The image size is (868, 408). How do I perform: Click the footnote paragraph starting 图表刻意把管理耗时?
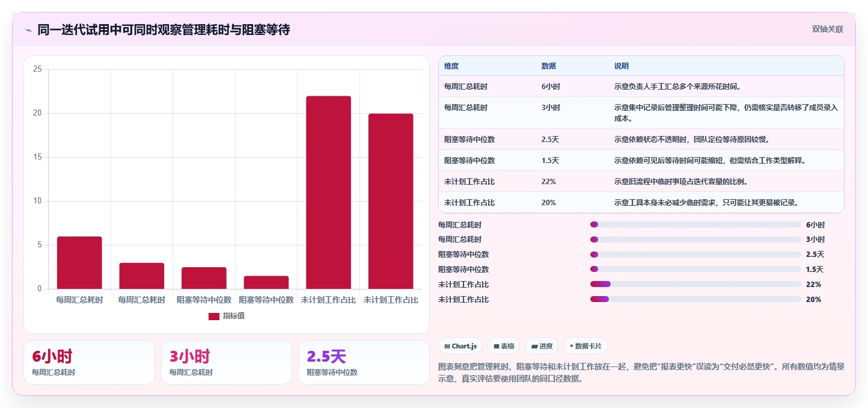641,372
